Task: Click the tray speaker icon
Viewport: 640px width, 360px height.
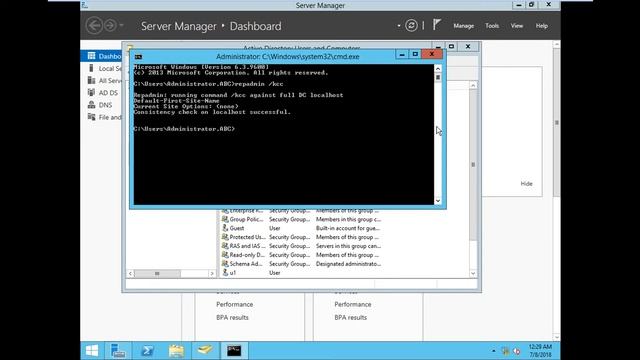Action: (516, 351)
